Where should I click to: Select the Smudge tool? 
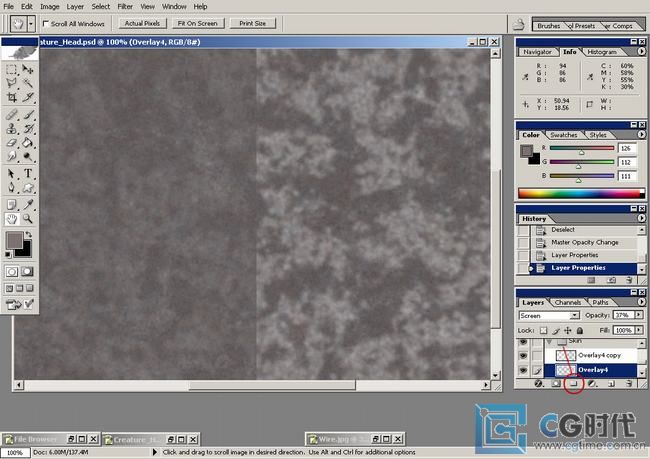pyautogui.click(x=11, y=156)
